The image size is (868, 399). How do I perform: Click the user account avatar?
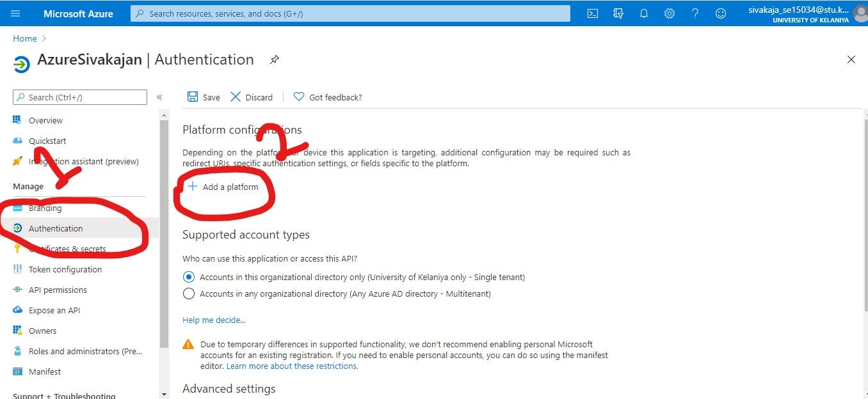coord(860,13)
